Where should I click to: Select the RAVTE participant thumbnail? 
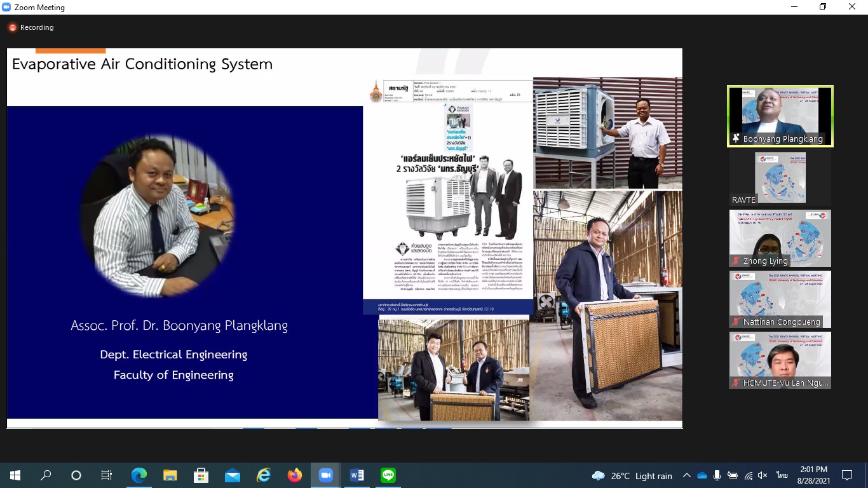click(x=780, y=177)
